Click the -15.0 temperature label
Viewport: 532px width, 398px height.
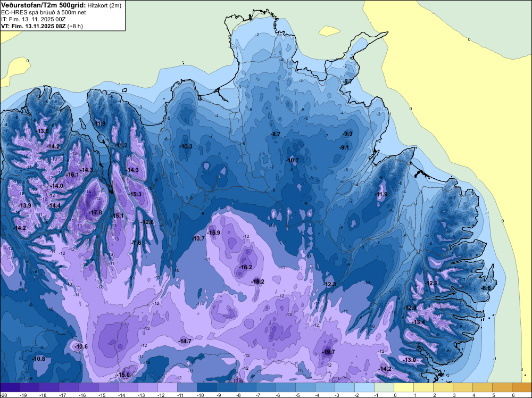coord(123,375)
